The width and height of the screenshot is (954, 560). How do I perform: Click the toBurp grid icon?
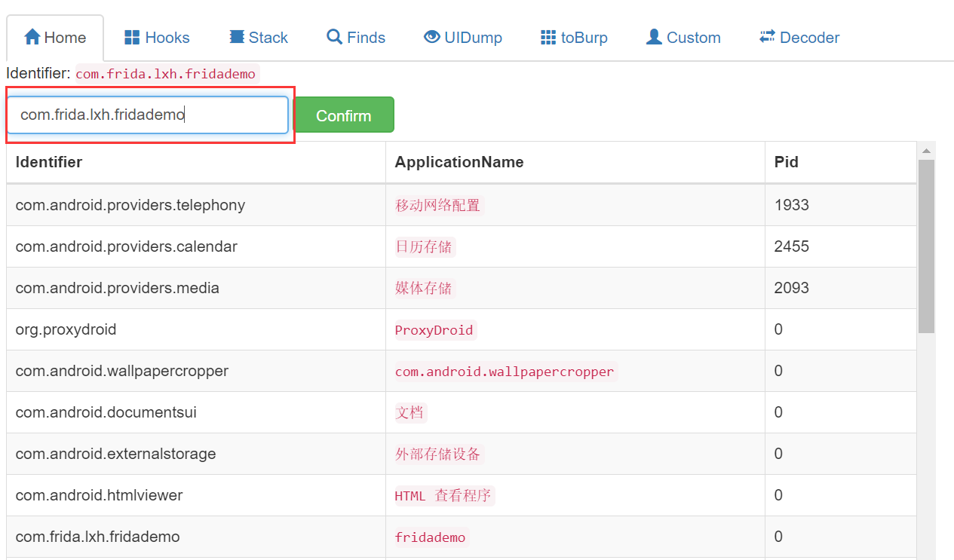[548, 37]
